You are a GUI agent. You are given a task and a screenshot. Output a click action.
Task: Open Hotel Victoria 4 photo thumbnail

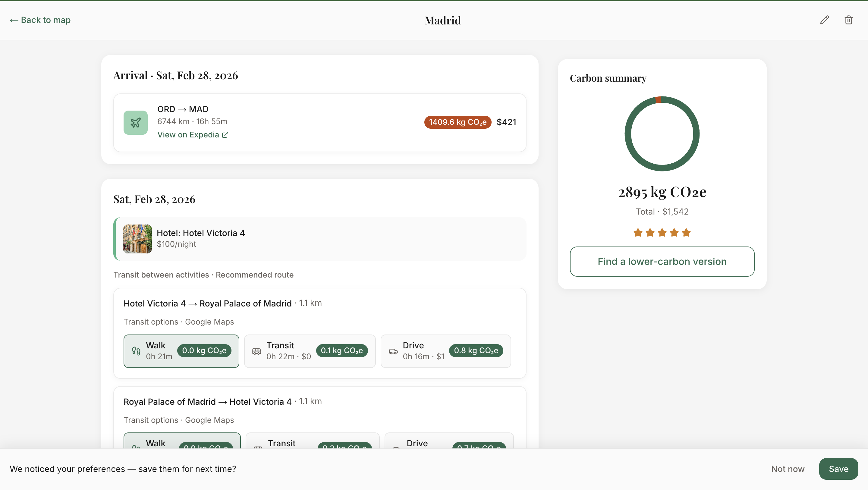coord(137,239)
